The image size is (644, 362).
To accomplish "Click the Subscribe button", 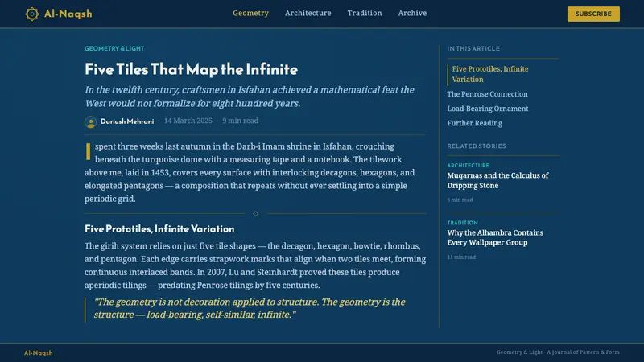I will (x=593, y=14).
